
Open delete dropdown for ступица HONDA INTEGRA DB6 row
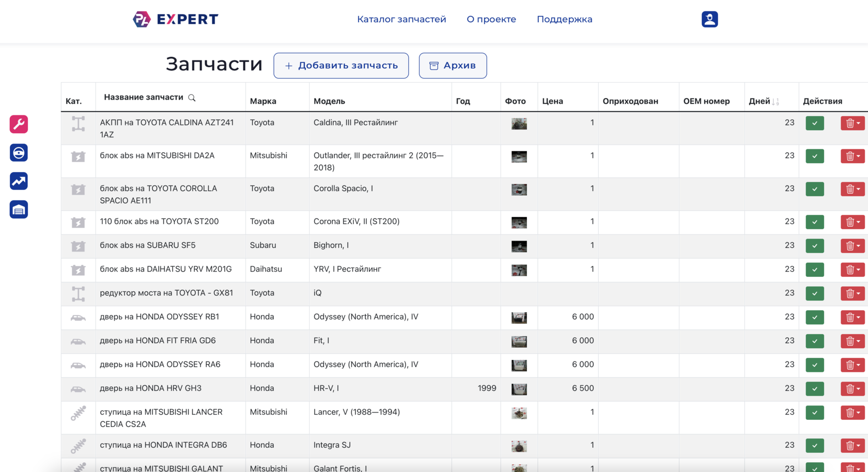coord(853,445)
